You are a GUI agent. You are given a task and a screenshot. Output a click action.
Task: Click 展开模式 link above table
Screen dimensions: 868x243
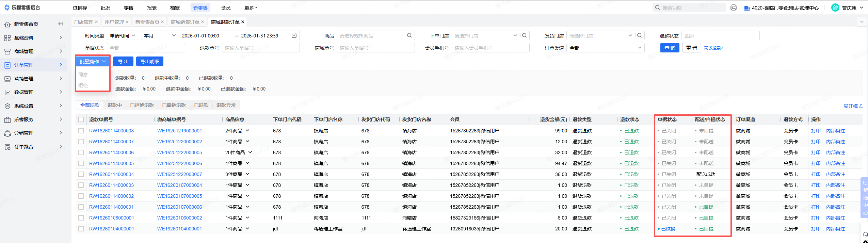pyautogui.click(x=853, y=106)
